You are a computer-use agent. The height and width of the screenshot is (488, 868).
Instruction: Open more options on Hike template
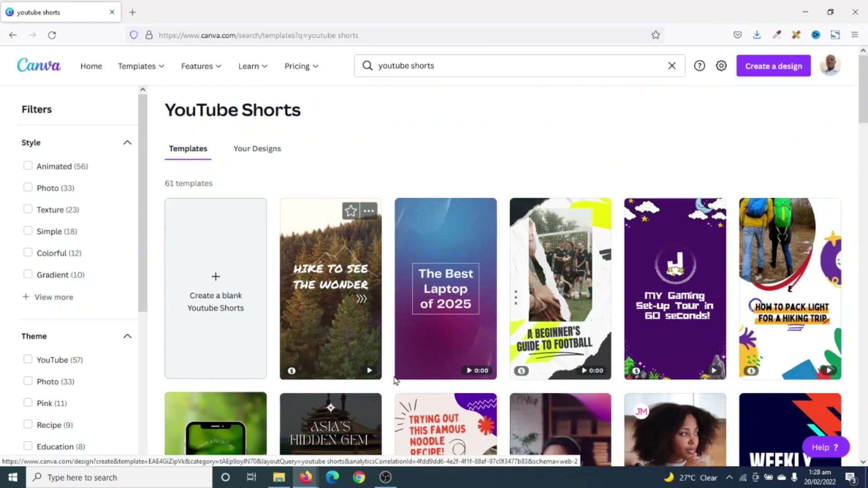pyautogui.click(x=369, y=211)
